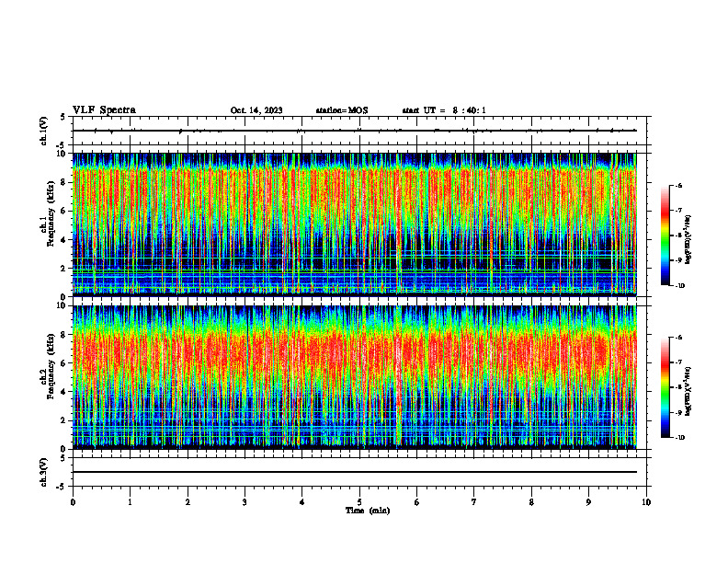Click the "start UT = 8 : 40: 1" text
Image resolution: width=728 pixels, height=563 pixels.
444,110
